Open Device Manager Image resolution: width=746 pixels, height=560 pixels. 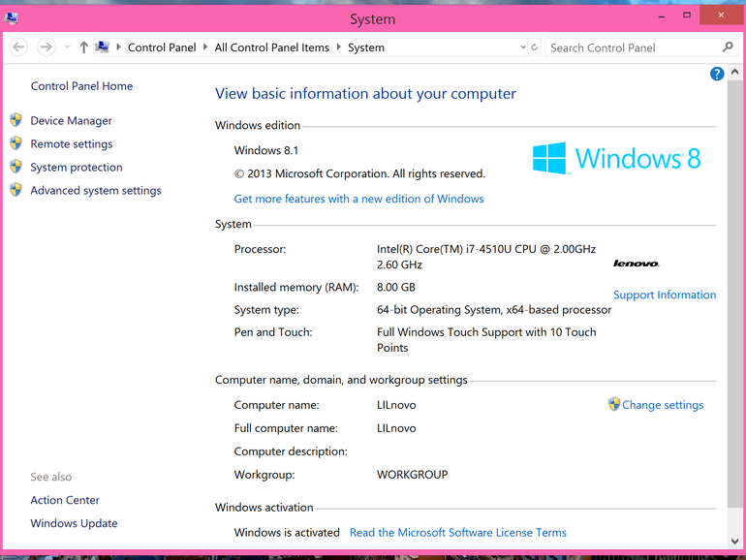(x=72, y=121)
